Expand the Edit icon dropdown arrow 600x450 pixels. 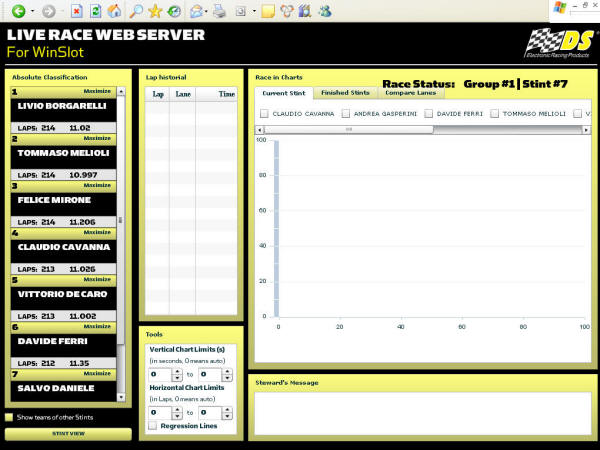click(x=254, y=11)
